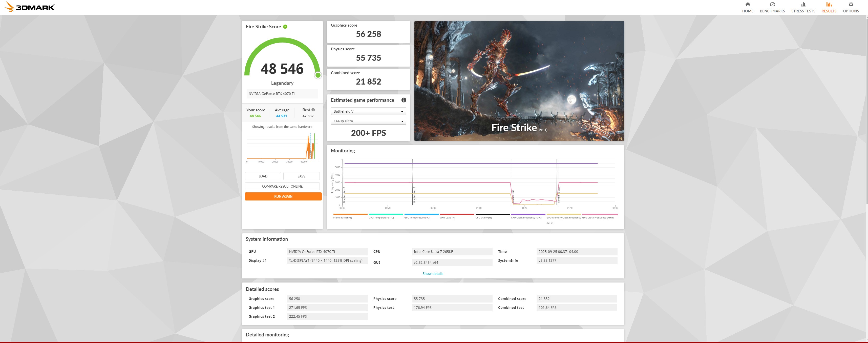The height and width of the screenshot is (343, 868).
Task: Expand Show details under System information
Action: coord(433,274)
